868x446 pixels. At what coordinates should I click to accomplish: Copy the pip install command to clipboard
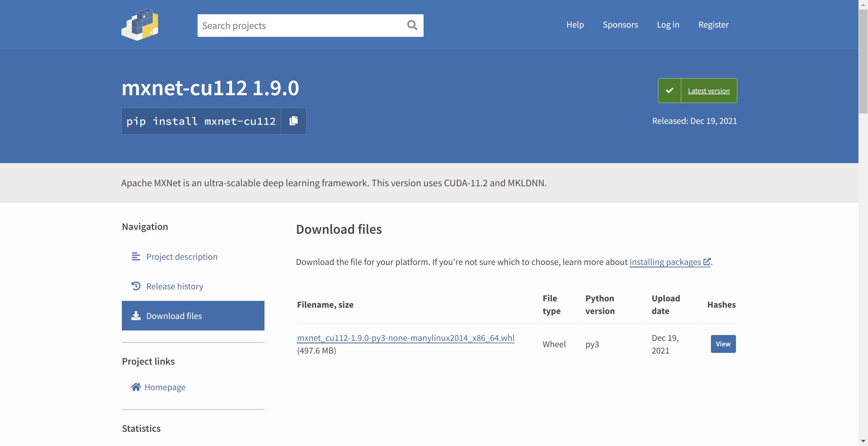293,121
